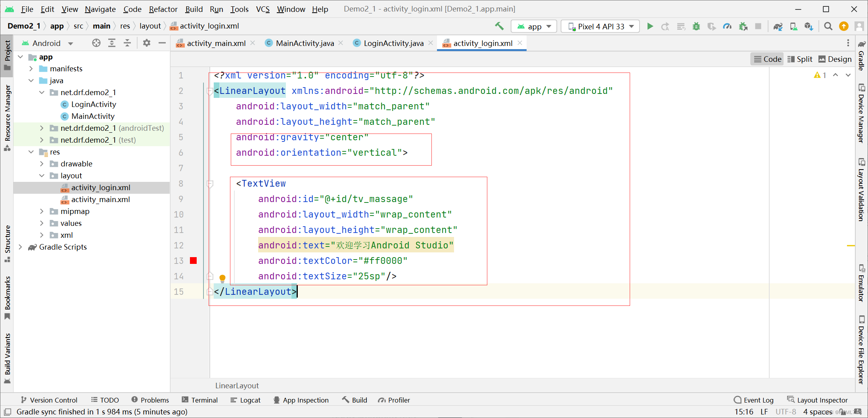This screenshot has height=418, width=868.
Task: Open Project panel settings gear
Action: click(147, 43)
